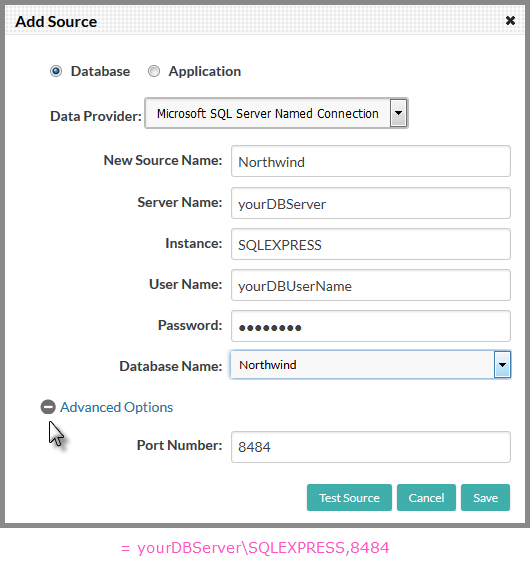Click the Advanced Options link
The width and height of the screenshot is (530, 578).
click(x=116, y=407)
